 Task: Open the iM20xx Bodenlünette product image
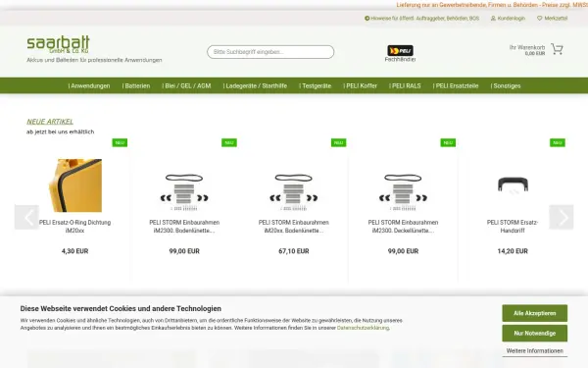(294, 191)
